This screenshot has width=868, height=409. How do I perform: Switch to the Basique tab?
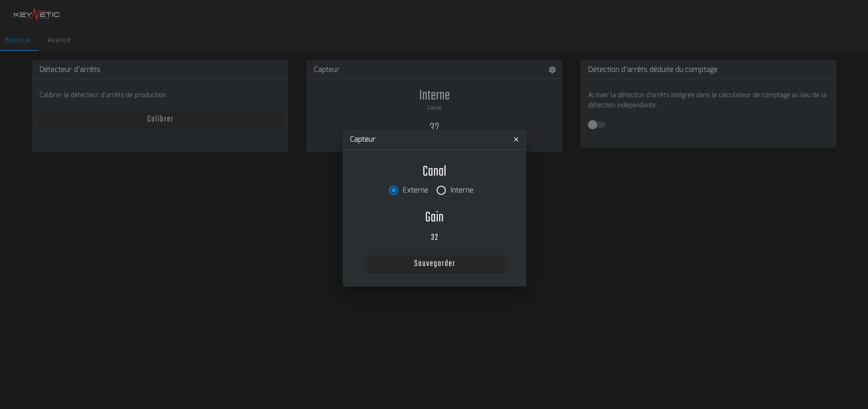click(x=18, y=40)
